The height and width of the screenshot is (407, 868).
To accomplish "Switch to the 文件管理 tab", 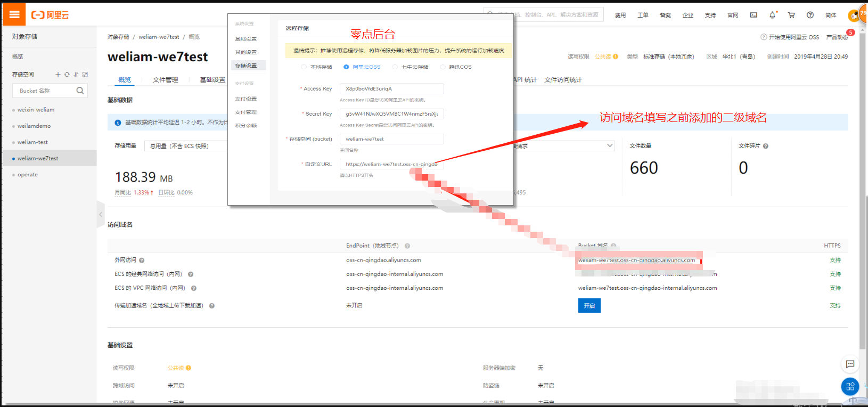I will pos(166,80).
